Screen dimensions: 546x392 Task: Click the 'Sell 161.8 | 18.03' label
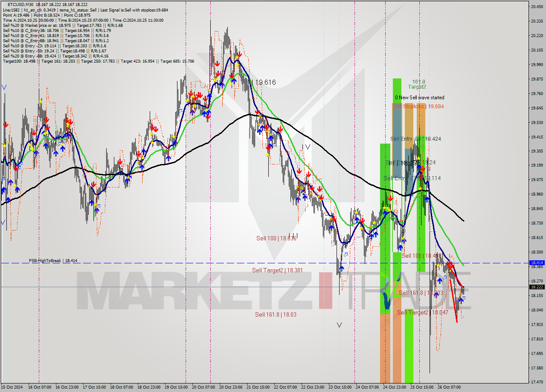pos(276,314)
